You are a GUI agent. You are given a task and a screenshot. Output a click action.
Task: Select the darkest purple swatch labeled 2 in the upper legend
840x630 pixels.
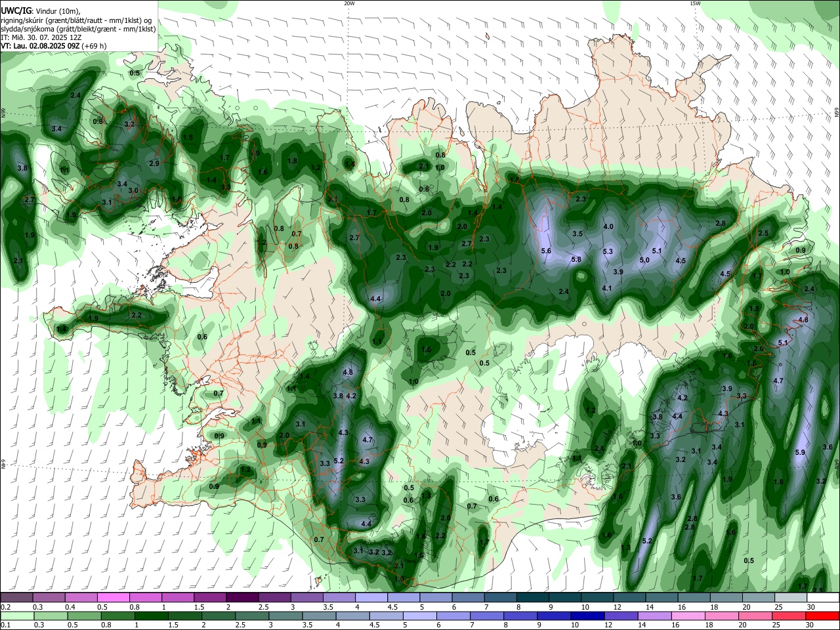tap(242, 598)
